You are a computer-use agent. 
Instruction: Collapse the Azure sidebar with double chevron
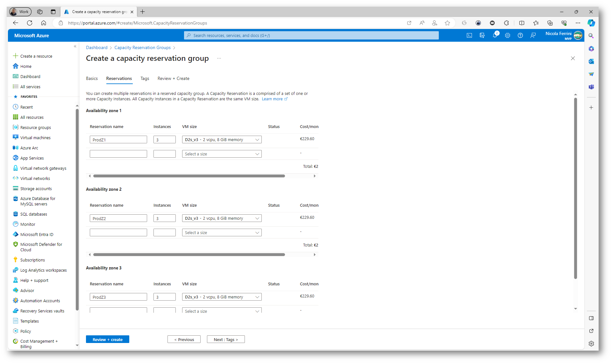pos(75,46)
